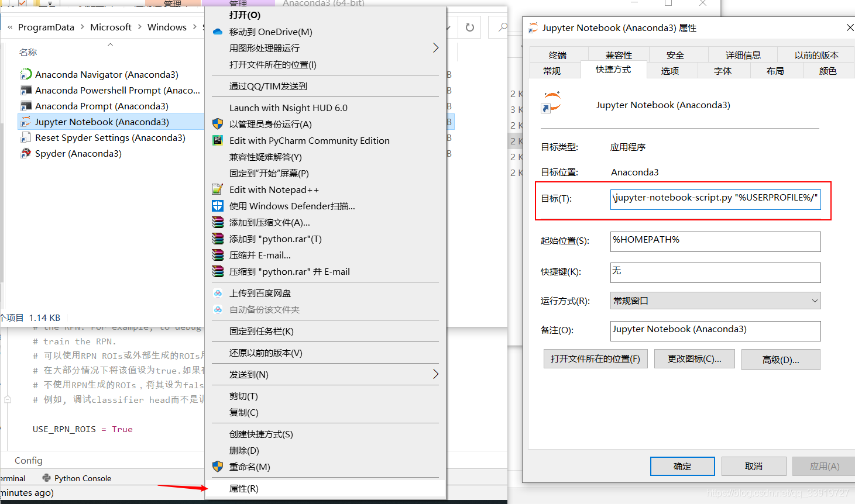The height and width of the screenshot is (504, 855).
Task: Click the Python Console icon in PyCharm
Action: point(47,478)
